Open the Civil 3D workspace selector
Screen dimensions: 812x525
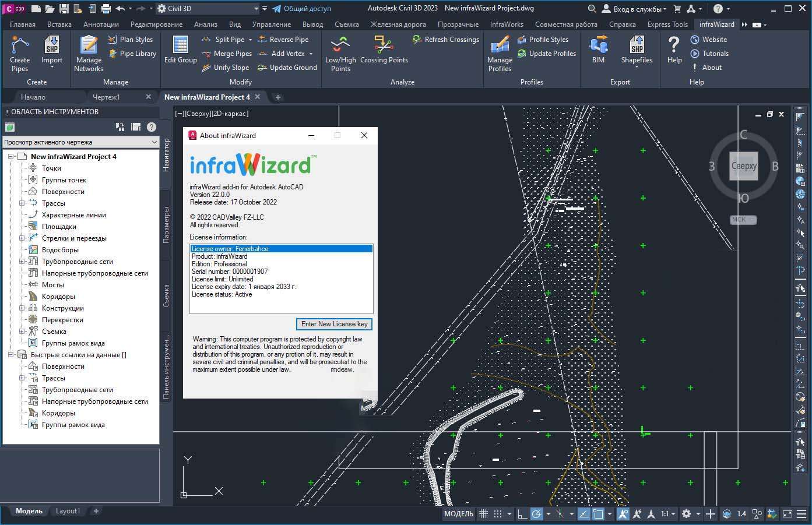[205, 8]
